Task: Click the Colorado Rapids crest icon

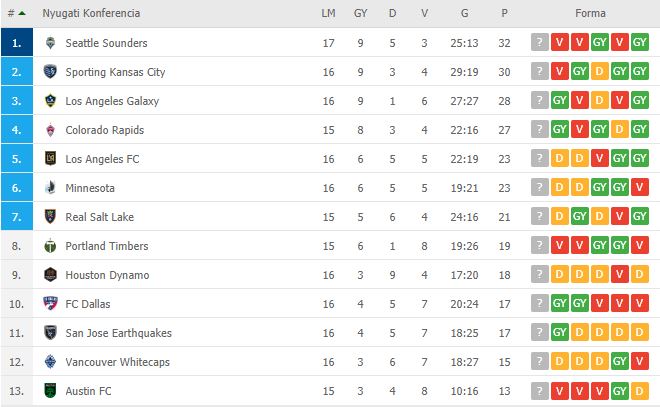Action: (x=50, y=130)
